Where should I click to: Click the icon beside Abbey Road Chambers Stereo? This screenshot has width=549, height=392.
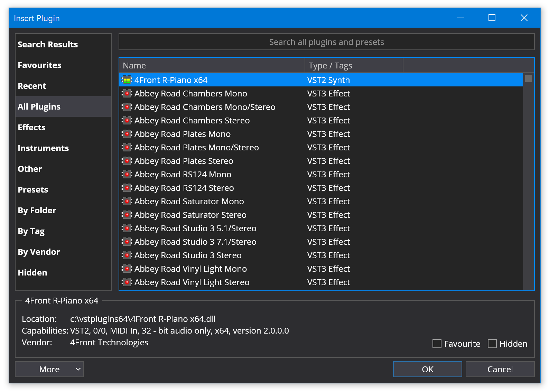point(127,121)
